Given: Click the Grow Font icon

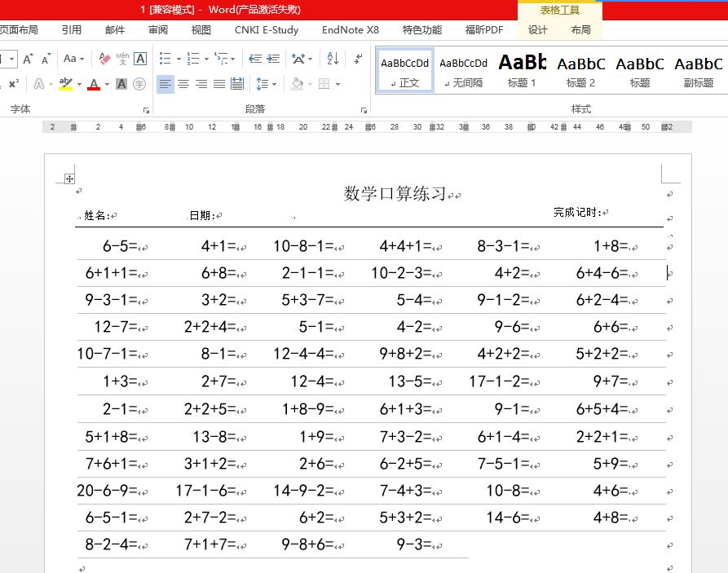Looking at the screenshot, I should 27,57.
